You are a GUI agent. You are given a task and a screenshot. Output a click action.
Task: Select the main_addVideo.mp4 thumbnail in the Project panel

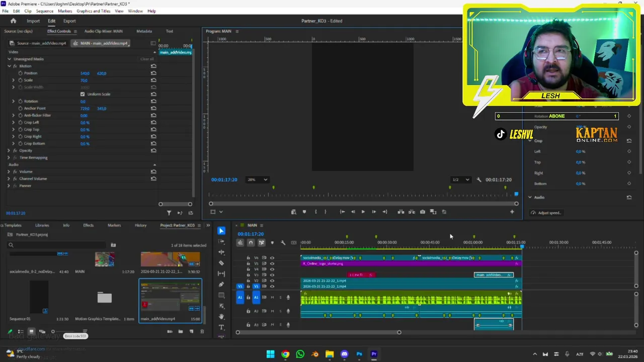(x=171, y=298)
